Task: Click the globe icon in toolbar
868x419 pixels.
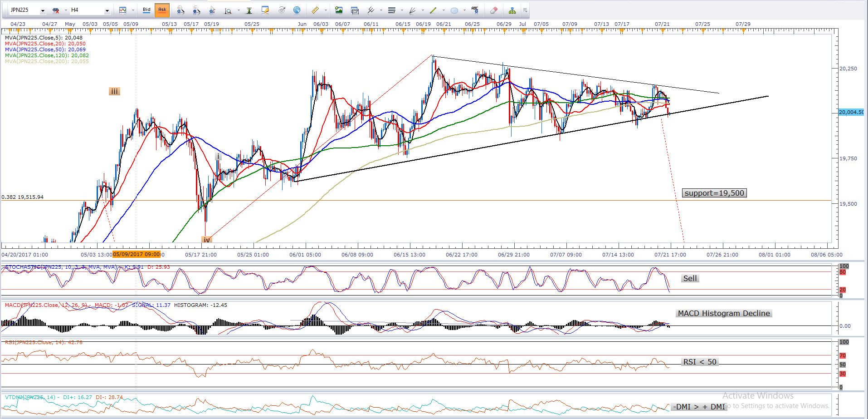Action: pyautogui.click(x=297, y=10)
